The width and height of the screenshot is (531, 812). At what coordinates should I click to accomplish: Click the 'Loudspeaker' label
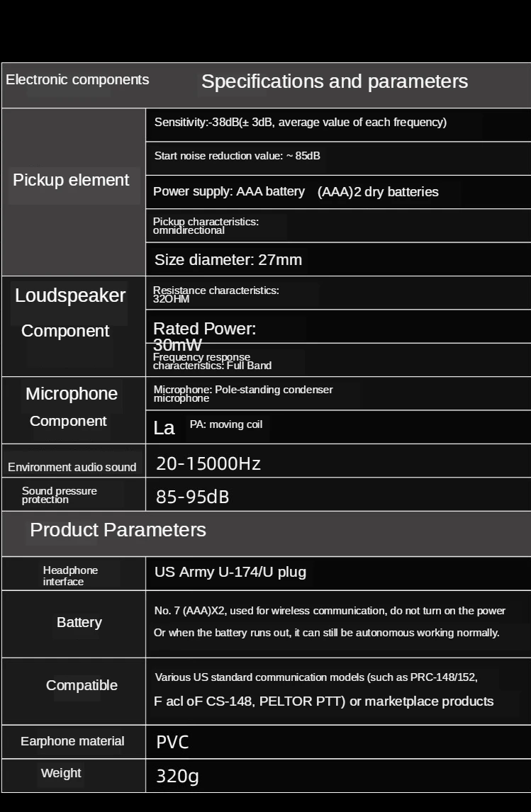(70, 295)
